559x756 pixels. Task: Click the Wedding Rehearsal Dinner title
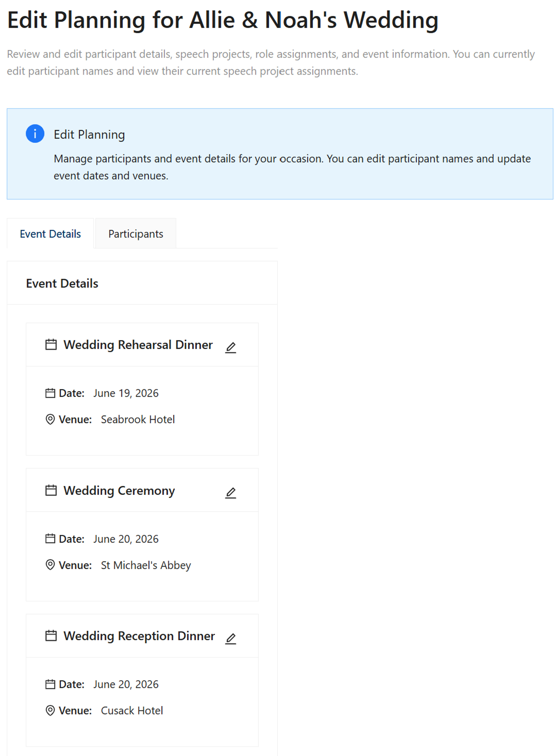[x=138, y=345]
